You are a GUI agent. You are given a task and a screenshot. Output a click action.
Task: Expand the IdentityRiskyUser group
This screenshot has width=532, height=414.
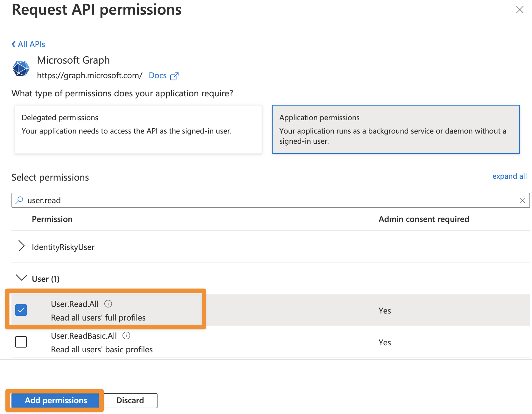coord(21,246)
